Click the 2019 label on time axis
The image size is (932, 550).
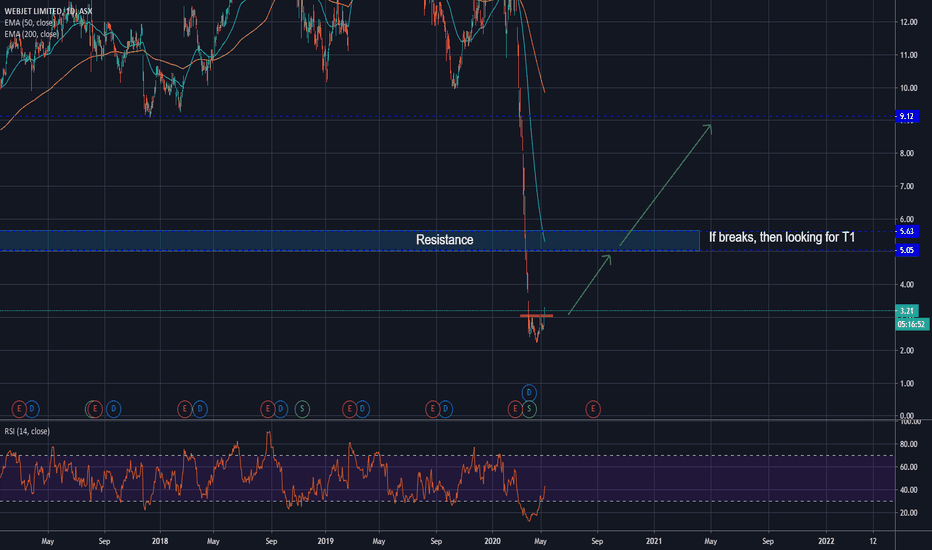(x=325, y=541)
